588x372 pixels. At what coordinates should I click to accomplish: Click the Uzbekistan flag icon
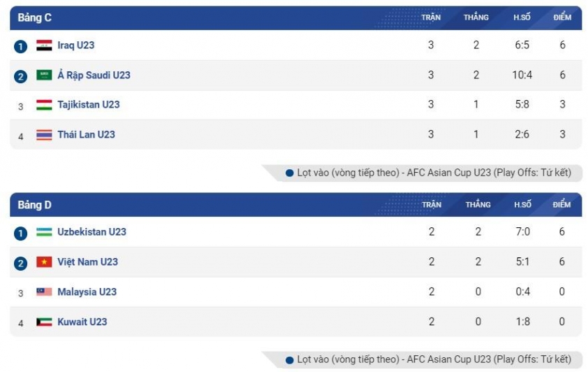click(44, 232)
